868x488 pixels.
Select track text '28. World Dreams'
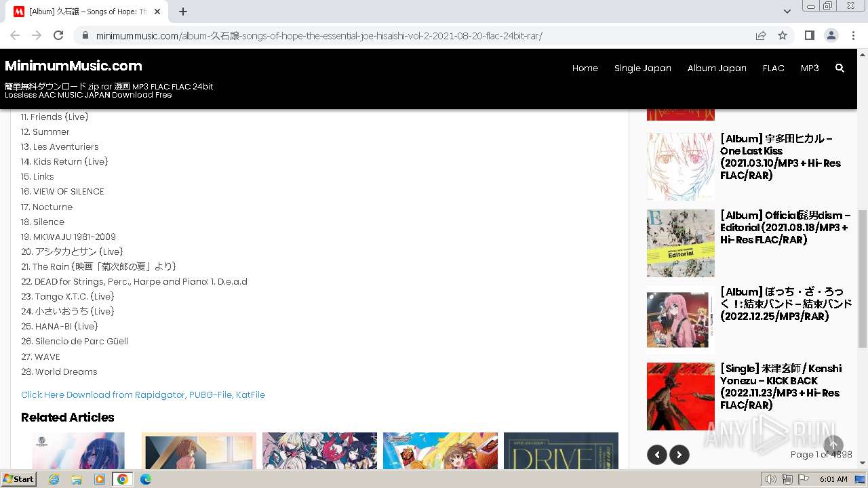coord(59,371)
